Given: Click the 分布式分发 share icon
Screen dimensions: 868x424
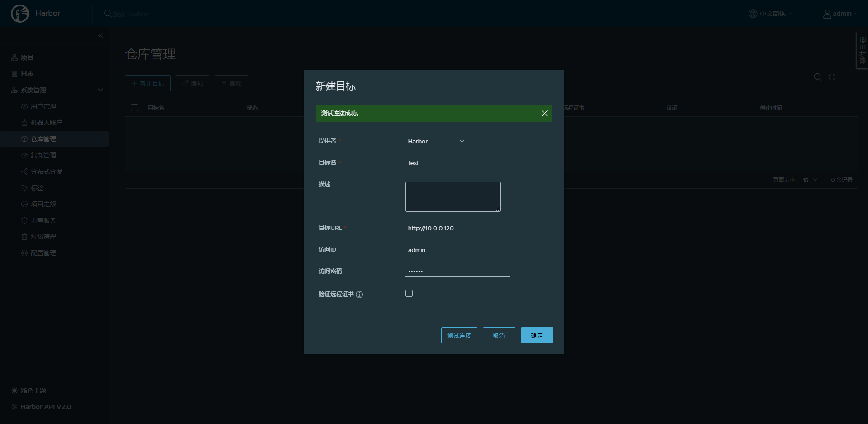Looking at the screenshot, I should click(x=24, y=172).
